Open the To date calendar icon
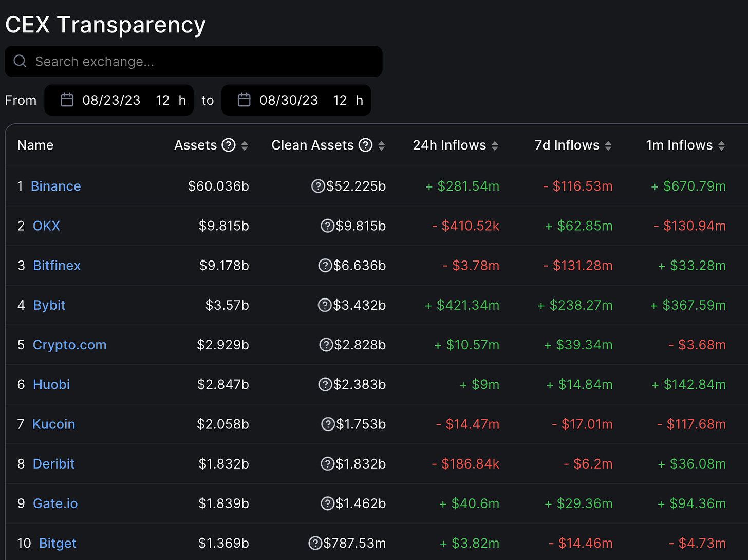The image size is (748, 560). (x=244, y=100)
